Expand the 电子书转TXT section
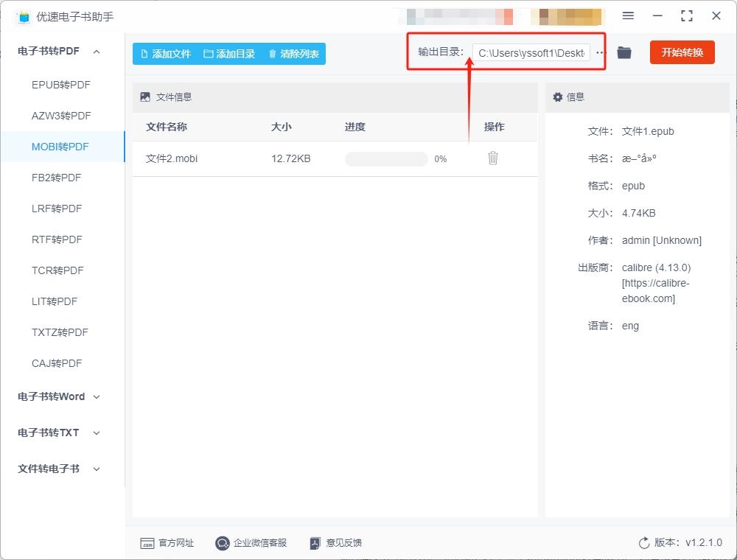Image resolution: width=737 pixels, height=560 pixels. 97,433
